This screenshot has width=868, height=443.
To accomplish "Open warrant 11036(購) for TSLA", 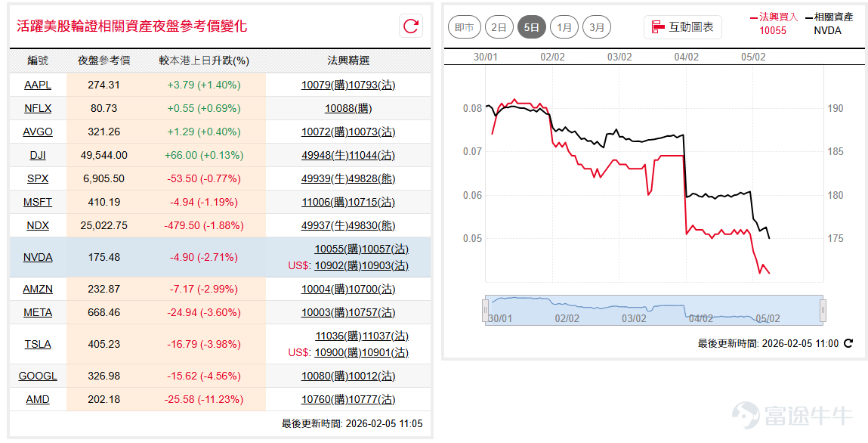I will point(338,336).
